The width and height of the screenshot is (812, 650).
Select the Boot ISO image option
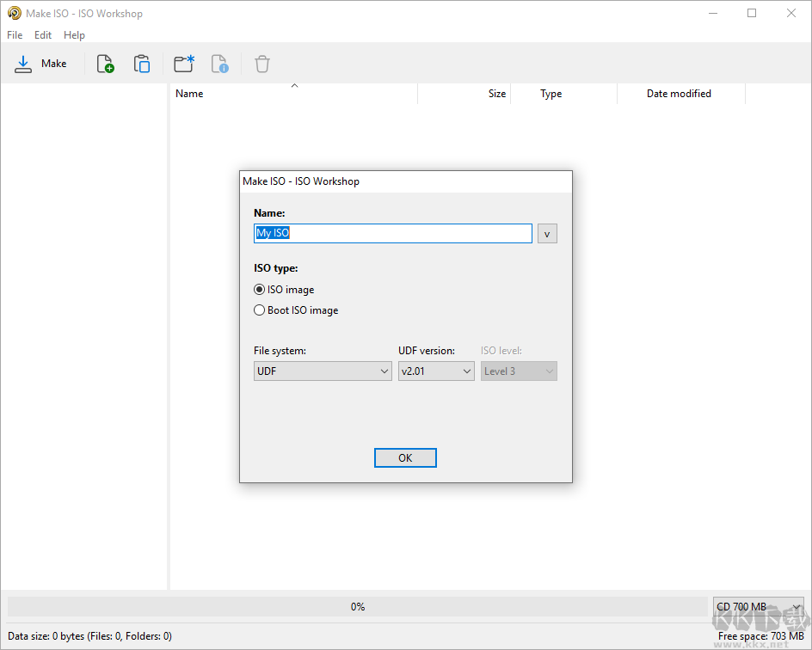[x=260, y=310]
